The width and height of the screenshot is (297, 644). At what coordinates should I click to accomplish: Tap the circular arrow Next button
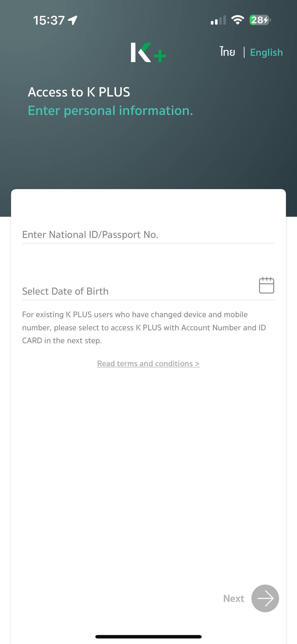(265, 598)
